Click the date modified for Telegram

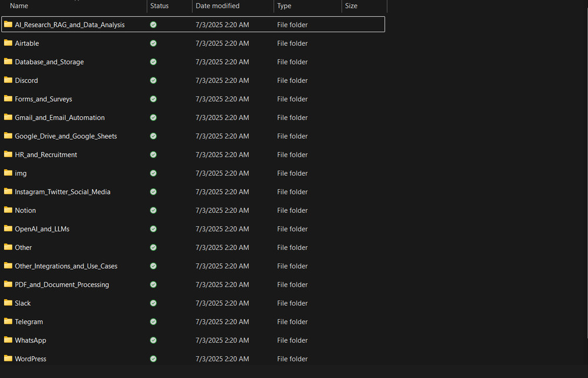[x=222, y=322]
